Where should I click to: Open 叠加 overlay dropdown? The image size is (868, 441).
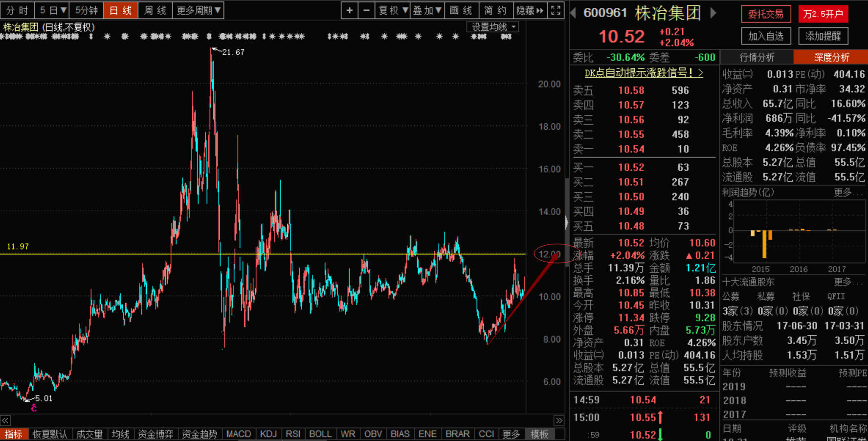click(x=427, y=10)
